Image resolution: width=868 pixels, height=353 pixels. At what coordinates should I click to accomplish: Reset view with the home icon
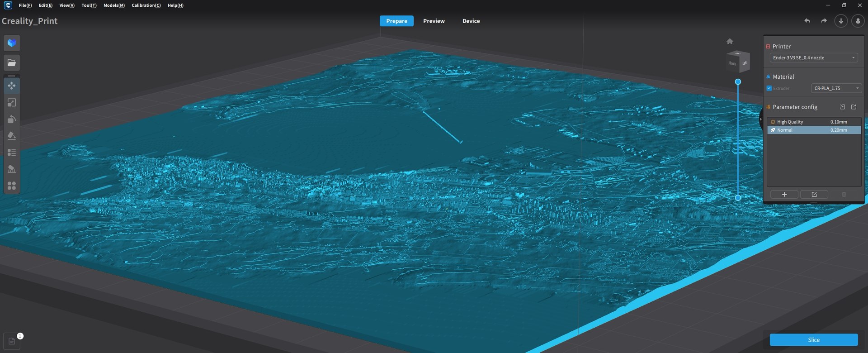(x=730, y=41)
